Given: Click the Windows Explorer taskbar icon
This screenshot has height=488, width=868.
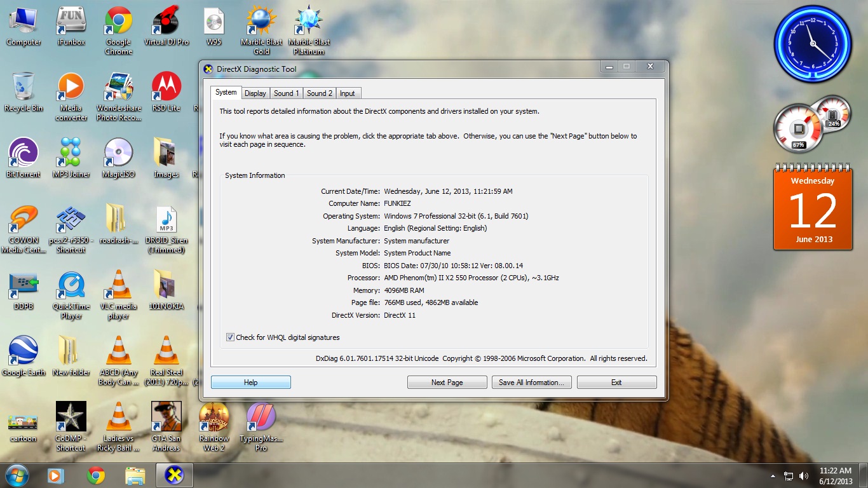Looking at the screenshot, I should click(x=135, y=475).
